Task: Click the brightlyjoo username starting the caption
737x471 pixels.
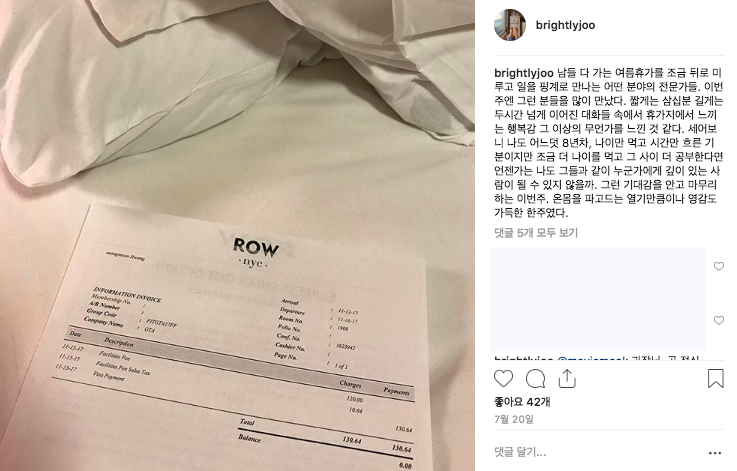Action: click(524, 73)
